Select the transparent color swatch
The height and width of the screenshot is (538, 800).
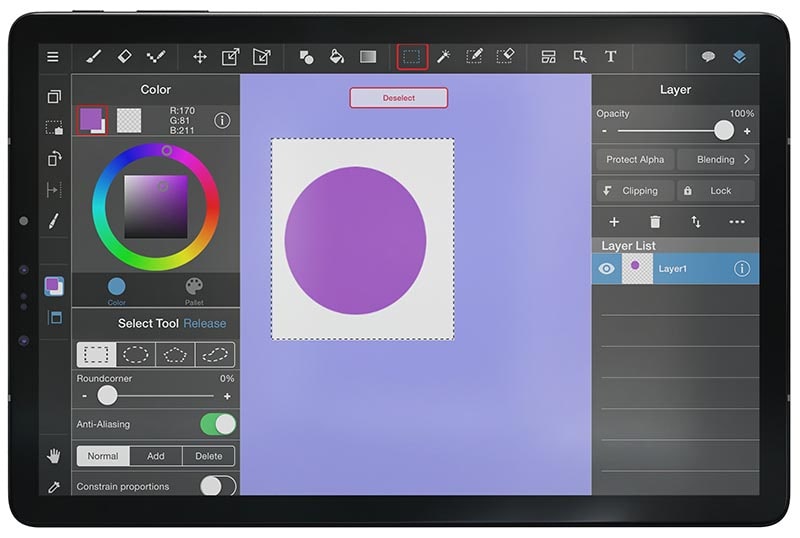click(x=129, y=120)
